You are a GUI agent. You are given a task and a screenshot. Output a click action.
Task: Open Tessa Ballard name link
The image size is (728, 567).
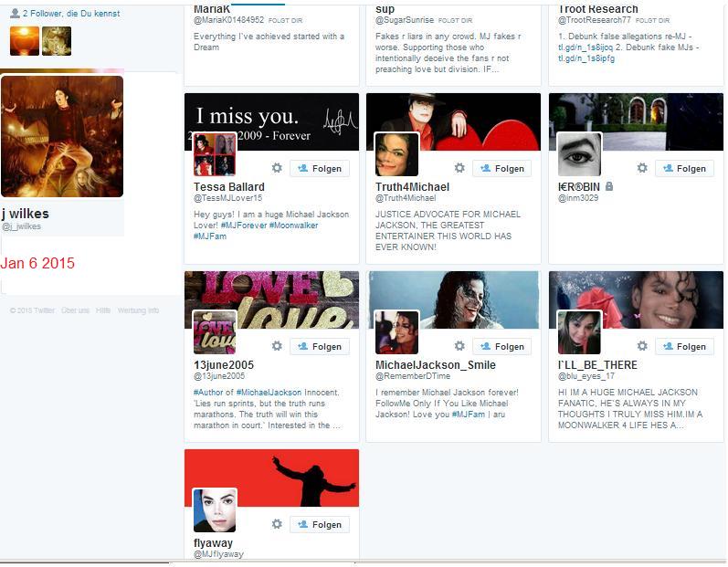pos(229,186)
